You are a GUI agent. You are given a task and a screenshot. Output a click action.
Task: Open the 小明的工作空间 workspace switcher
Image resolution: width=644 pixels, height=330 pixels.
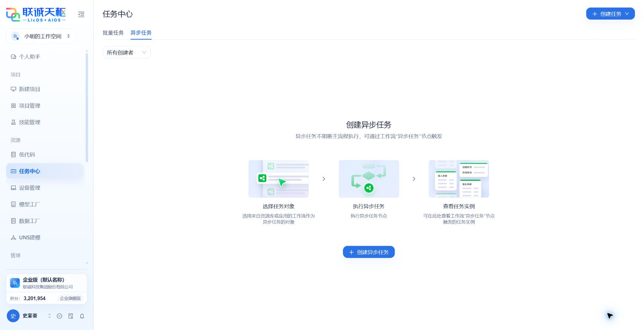coord(41,36)
